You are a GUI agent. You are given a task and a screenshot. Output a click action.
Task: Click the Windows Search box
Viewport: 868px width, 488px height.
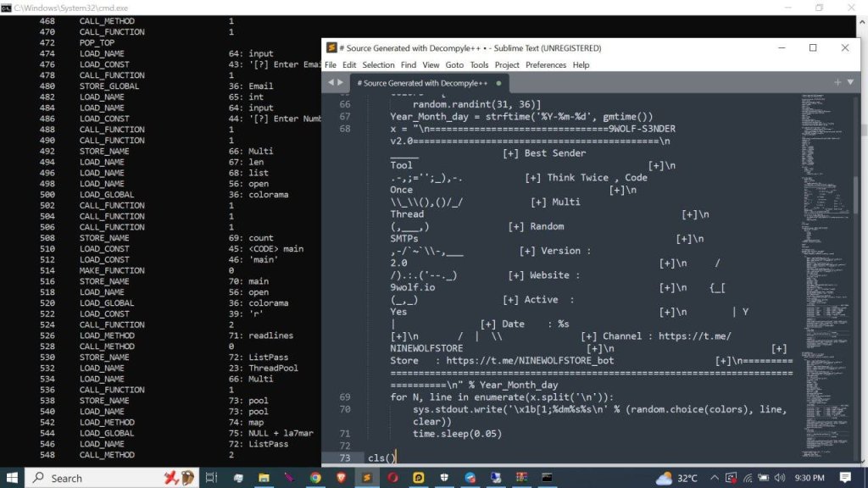coord(93,478)
